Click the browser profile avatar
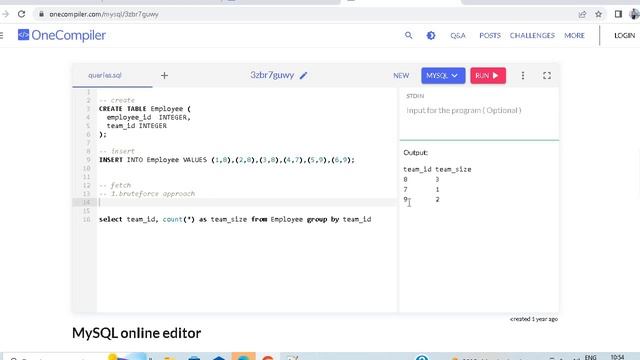The height and width of the screenshot is (360, 640). tap(634, 14)
